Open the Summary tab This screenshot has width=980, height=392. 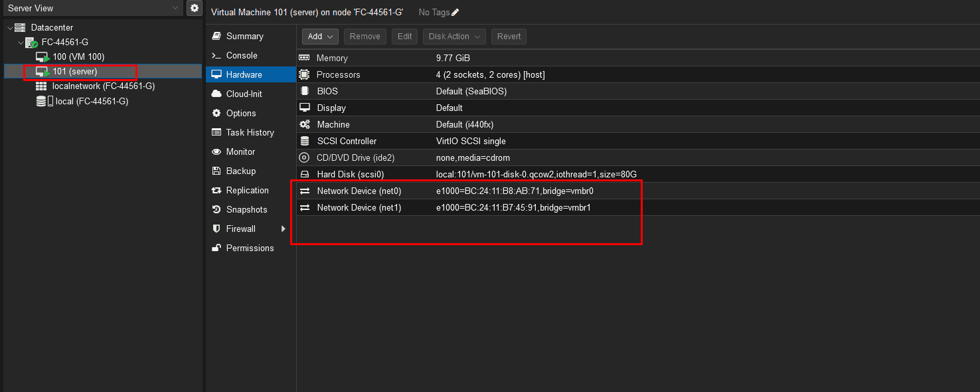click(250, 37)
